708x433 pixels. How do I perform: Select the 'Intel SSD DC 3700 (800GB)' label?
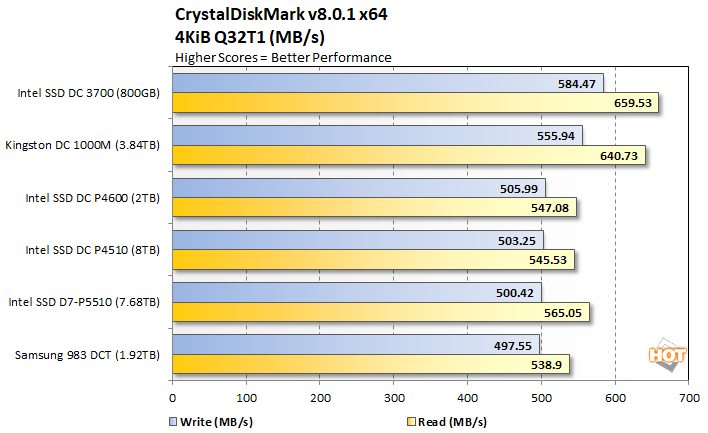88,93
